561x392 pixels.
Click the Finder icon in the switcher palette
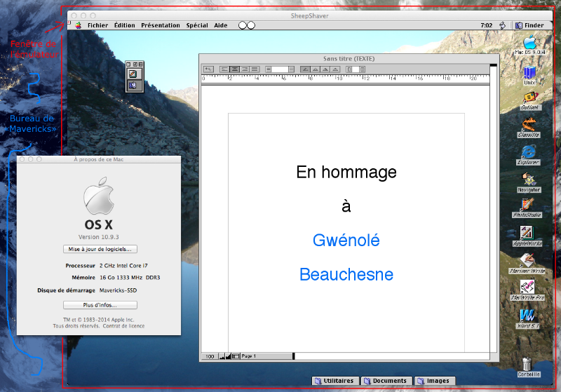point(133,85)
